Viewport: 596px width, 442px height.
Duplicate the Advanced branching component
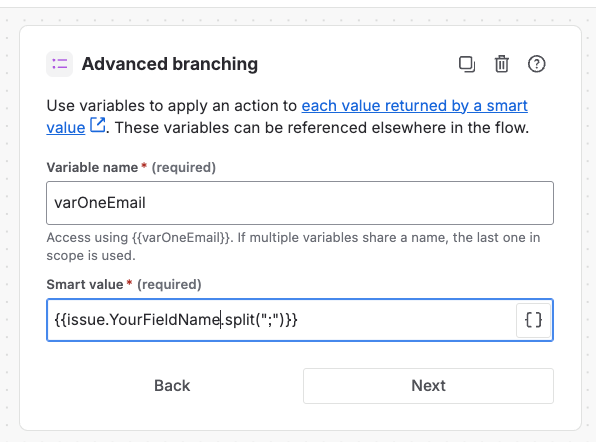pyautogui.click(x=467, y=64)
